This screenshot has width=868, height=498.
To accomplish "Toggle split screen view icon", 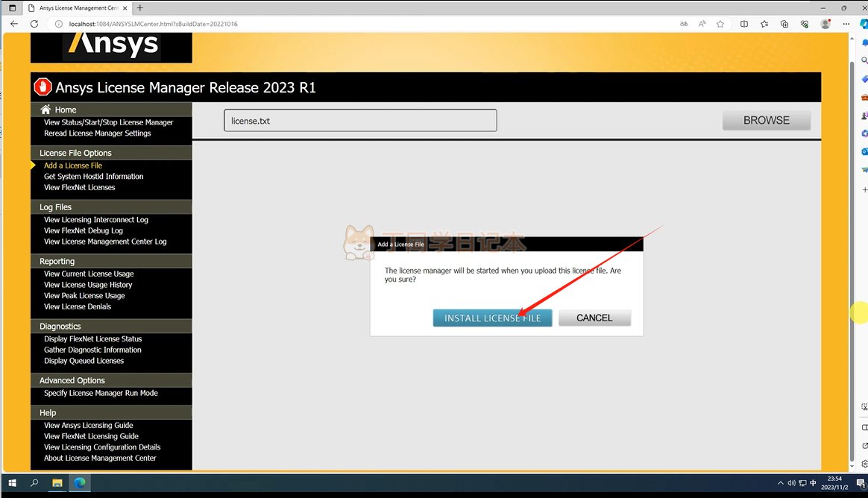I will [x=744, y=24].
